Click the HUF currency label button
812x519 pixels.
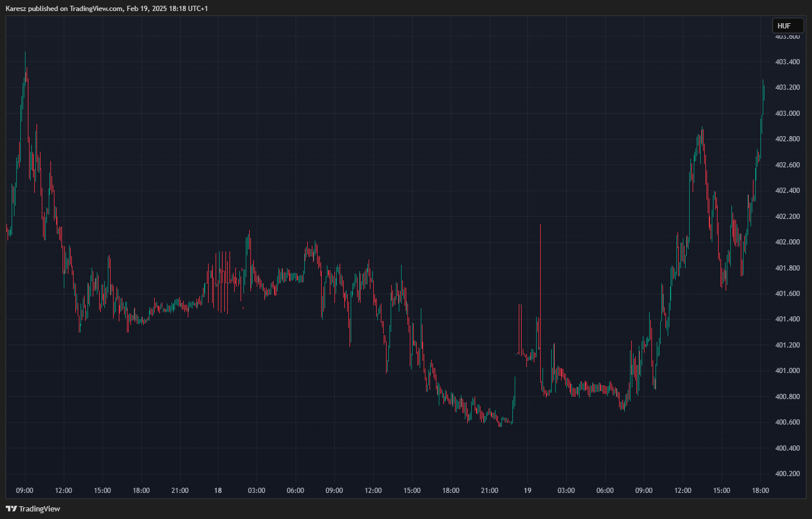pyautogui.click(x=787, y=25)
